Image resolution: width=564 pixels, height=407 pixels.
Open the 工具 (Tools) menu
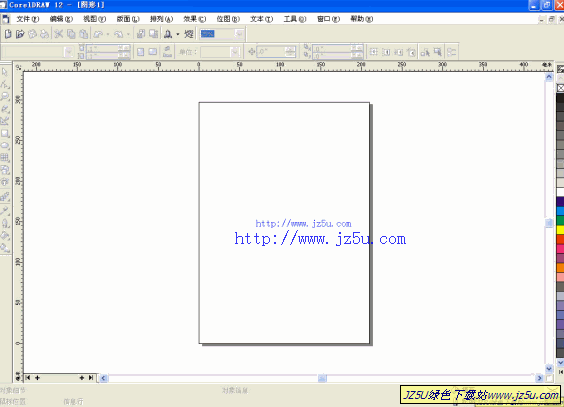click(295, 19)
